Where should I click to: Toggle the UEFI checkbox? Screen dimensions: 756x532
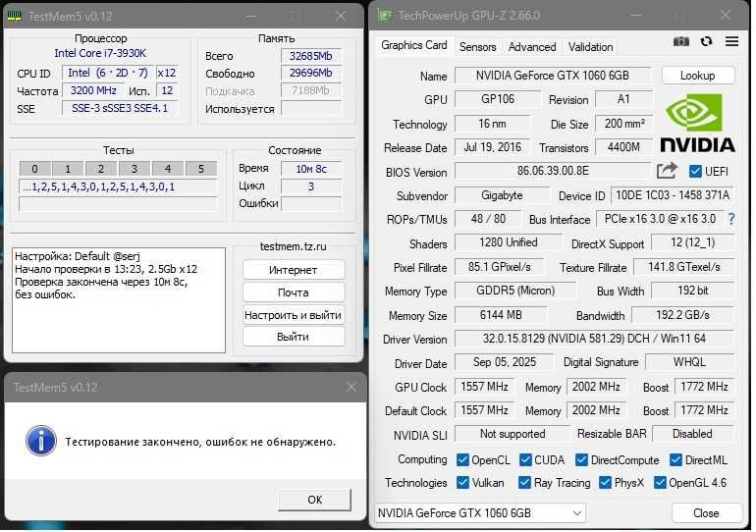(695, 171)
